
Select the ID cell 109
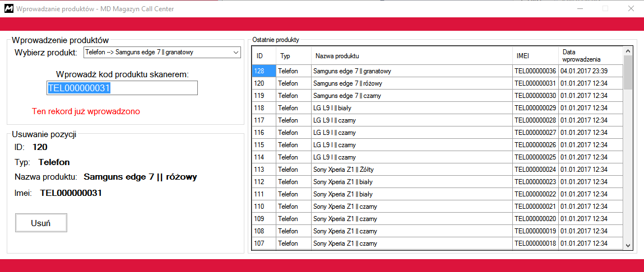pos(263,219)
